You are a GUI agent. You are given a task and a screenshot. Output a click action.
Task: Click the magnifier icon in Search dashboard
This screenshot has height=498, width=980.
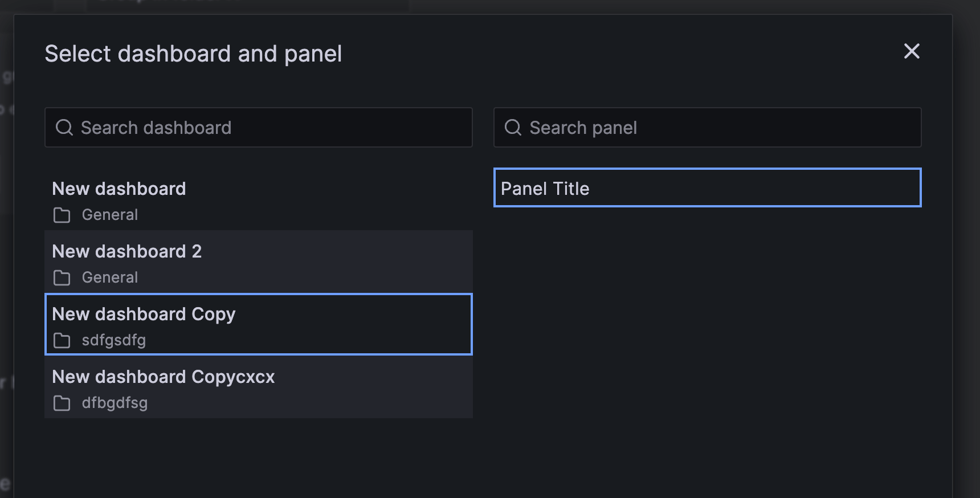coord(64,128)
